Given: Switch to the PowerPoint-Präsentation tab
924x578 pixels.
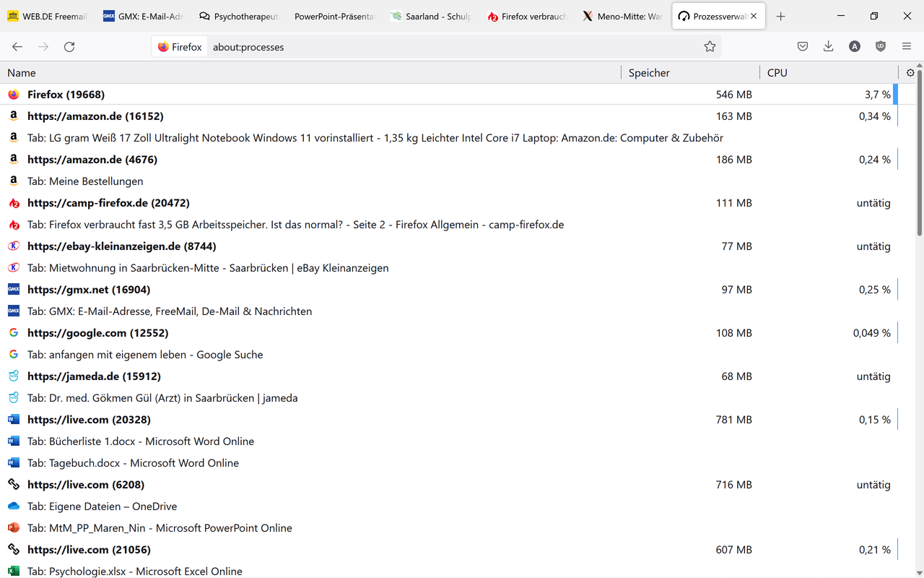Looking at the screenshot, I should (x=333, y=16).
